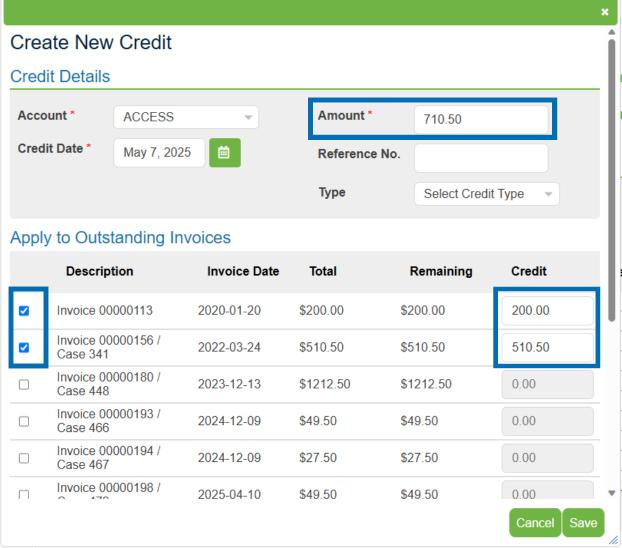Focus the Amount field showing 710.50

pos(480,119)
